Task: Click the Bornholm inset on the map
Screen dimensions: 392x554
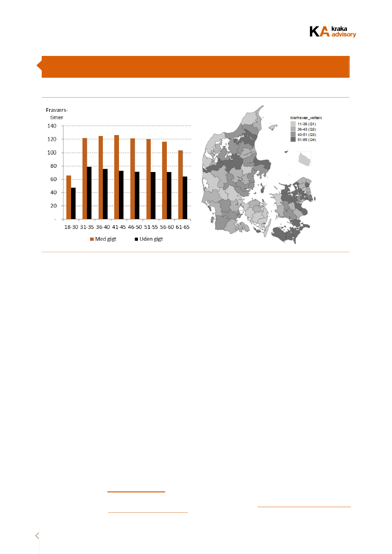Action: click(x=304, y=159)
